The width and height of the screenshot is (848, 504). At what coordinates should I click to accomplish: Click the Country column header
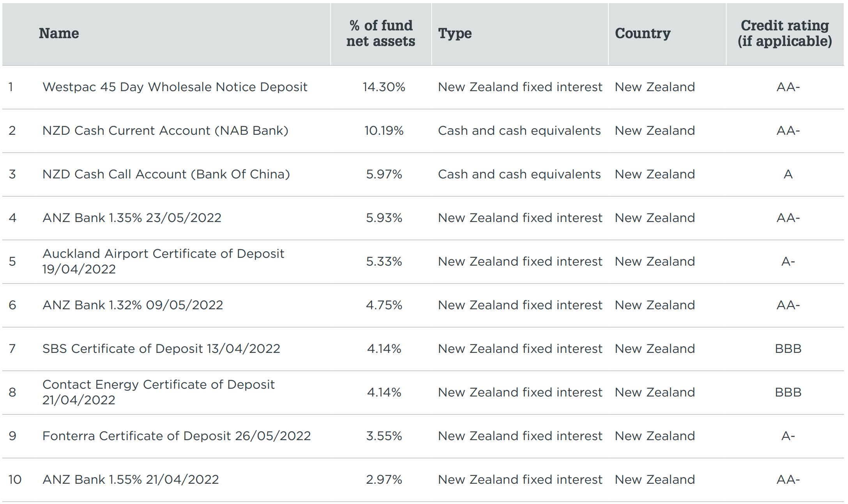coord(643,33)
